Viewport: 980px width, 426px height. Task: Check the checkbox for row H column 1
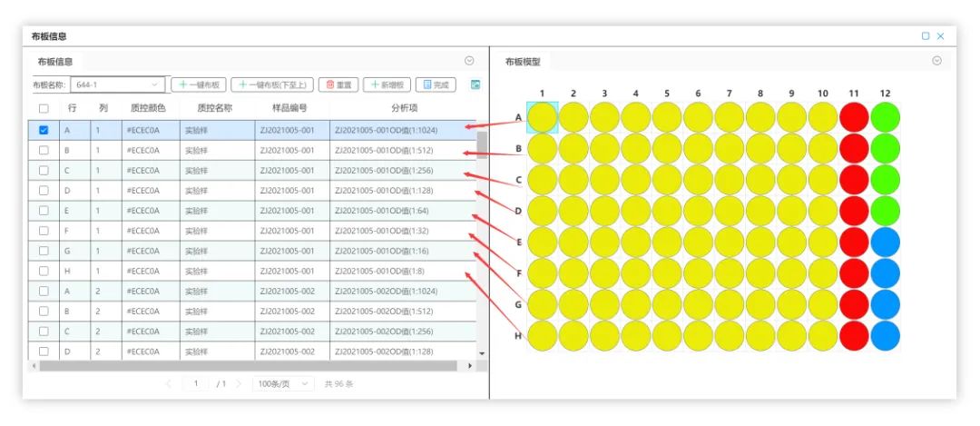(44, 271)
